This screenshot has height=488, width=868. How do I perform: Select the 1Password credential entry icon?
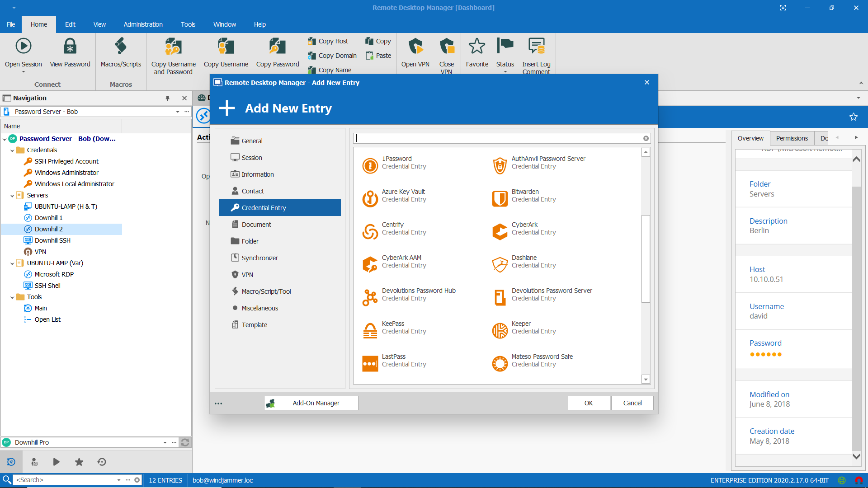point(370,166)
